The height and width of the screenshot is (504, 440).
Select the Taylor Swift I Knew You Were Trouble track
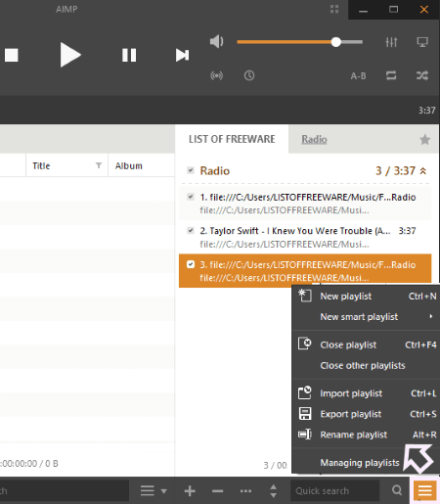click(305, 237)
